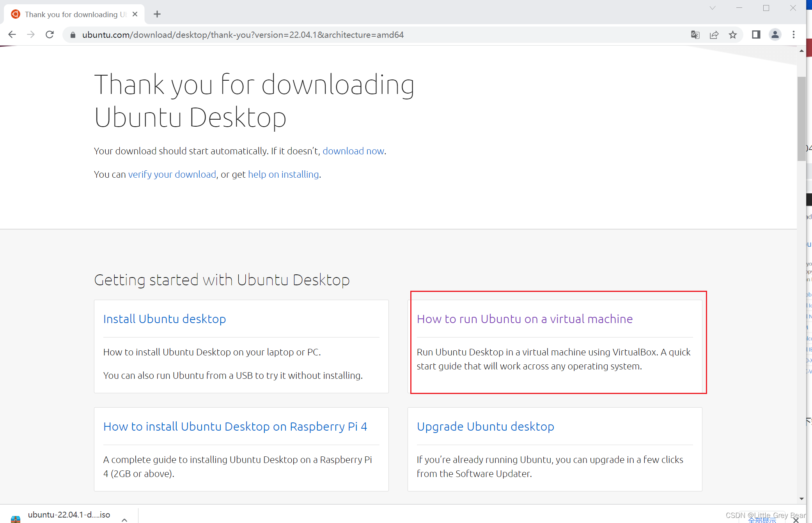Open the 'Upgrade Ubuntu desktop' link
The image size is (812, 523).
pyautogui.click(x=486, y=426)
